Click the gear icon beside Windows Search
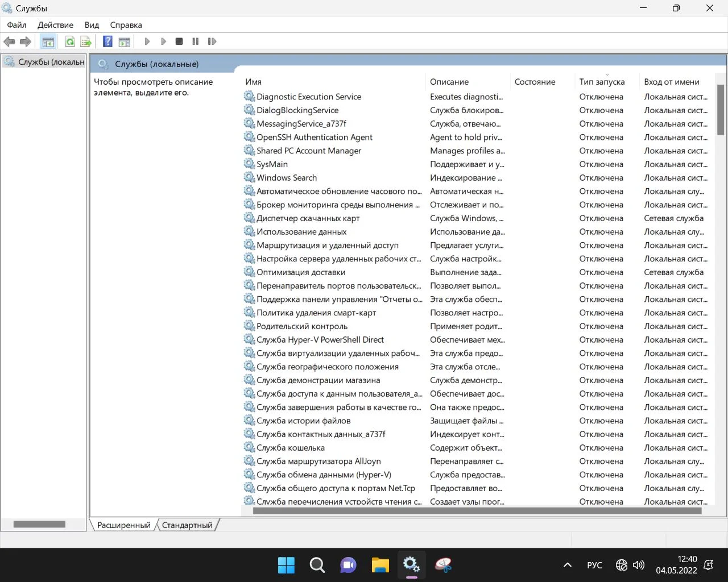728x582 pixels. point(249,177)
